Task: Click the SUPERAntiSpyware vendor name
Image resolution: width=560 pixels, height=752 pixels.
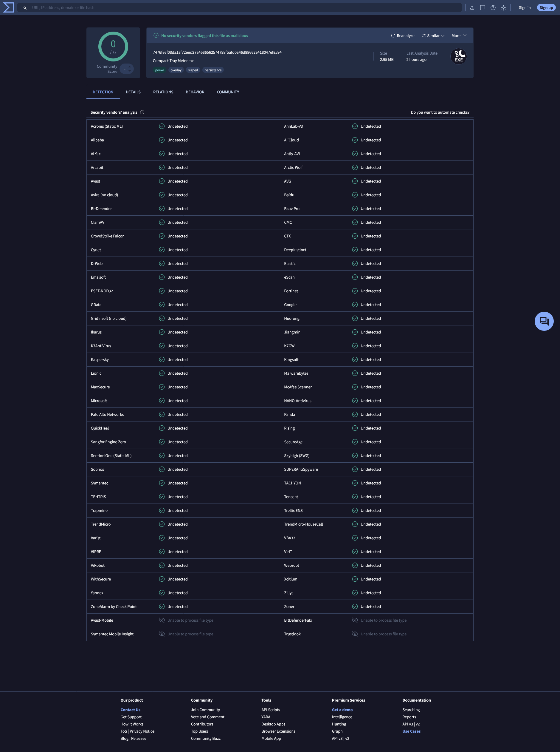Action: pyautogui.click(x=301, y=470)
